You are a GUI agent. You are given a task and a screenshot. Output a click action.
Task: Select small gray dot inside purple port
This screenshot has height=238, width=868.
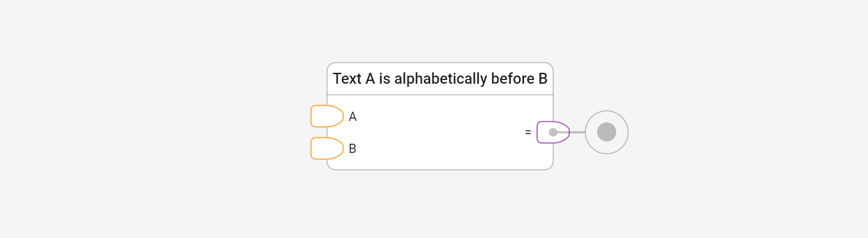tap(553, 132)
